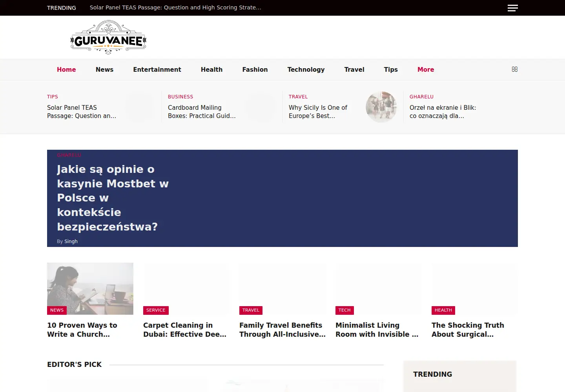
Task: Click the TRAVEL badge on article card
Action: (251, 310)
